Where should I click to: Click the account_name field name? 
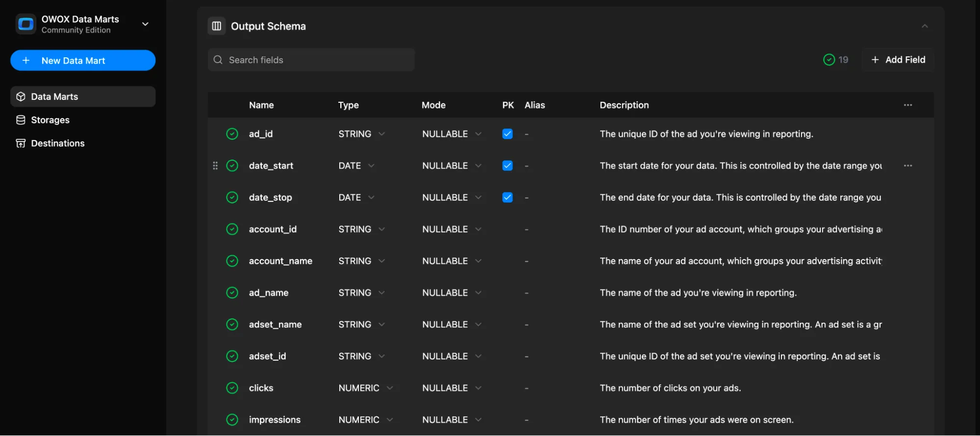tap(280, 261)
